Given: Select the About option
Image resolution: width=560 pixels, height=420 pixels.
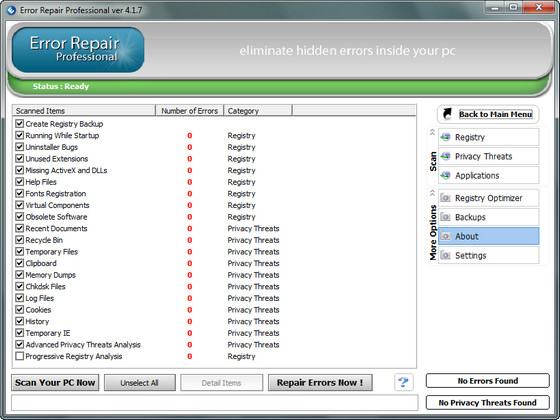Looking at the screenshot, I should coord(489,236).
